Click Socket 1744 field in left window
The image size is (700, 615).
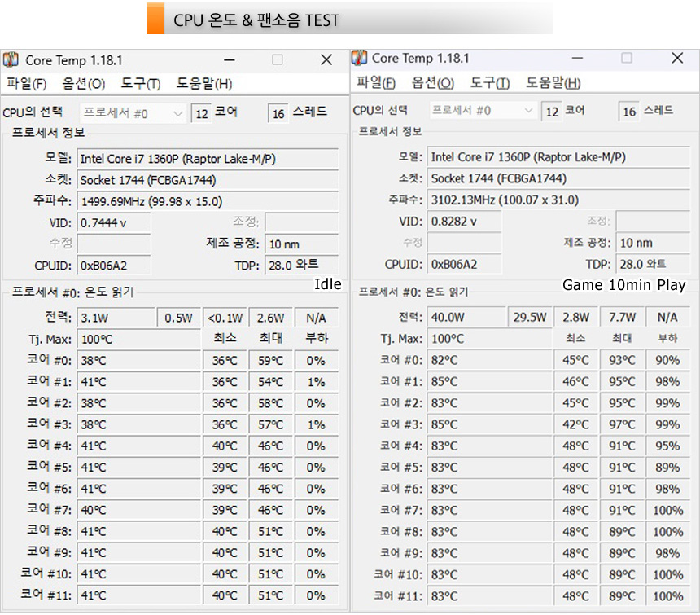[208, 180]
